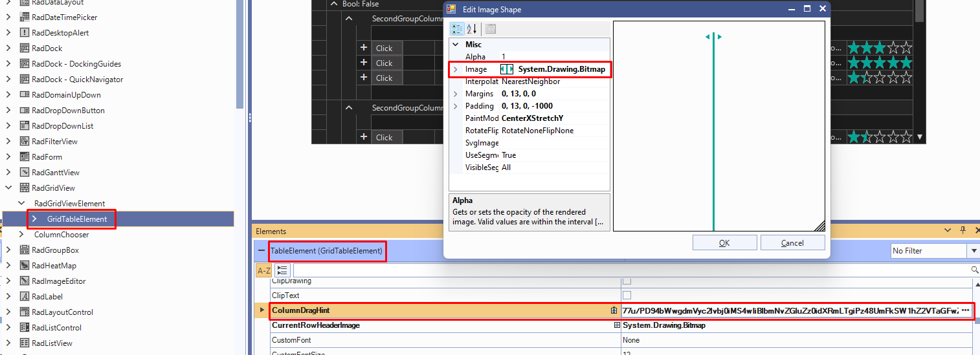Click the RadGroupBox control icon

tap(25, 250)
